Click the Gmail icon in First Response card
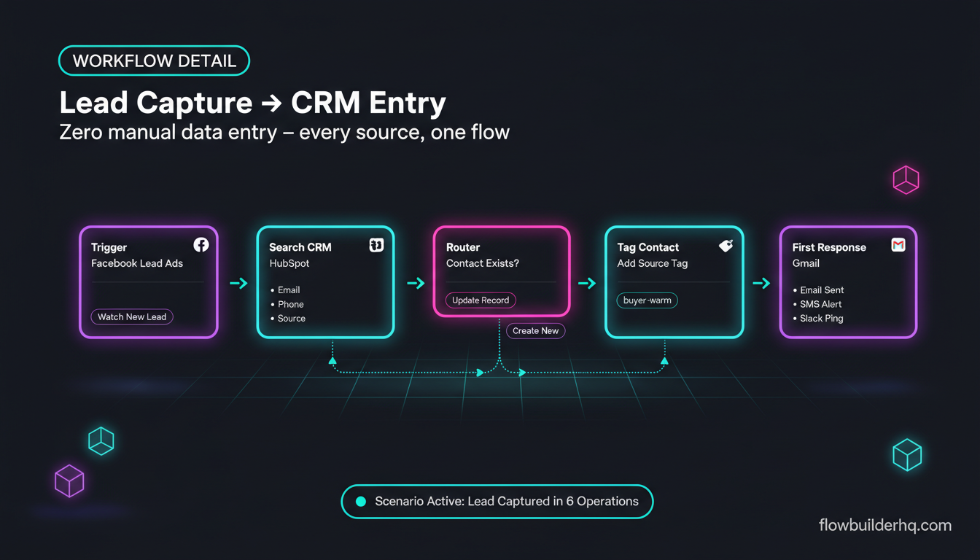 tap(898, 245)
